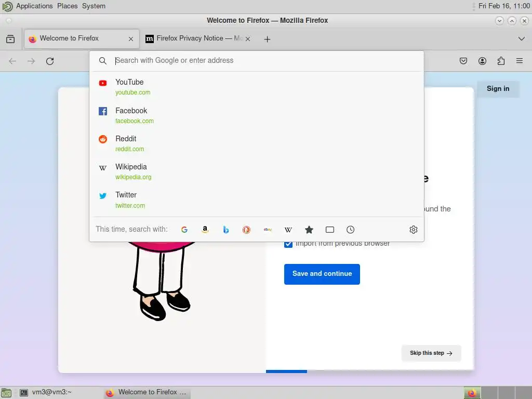Click show desktop icon in taskbar
Image resolution: width=532 pixels, height=399 pixels.
[6, 393]
